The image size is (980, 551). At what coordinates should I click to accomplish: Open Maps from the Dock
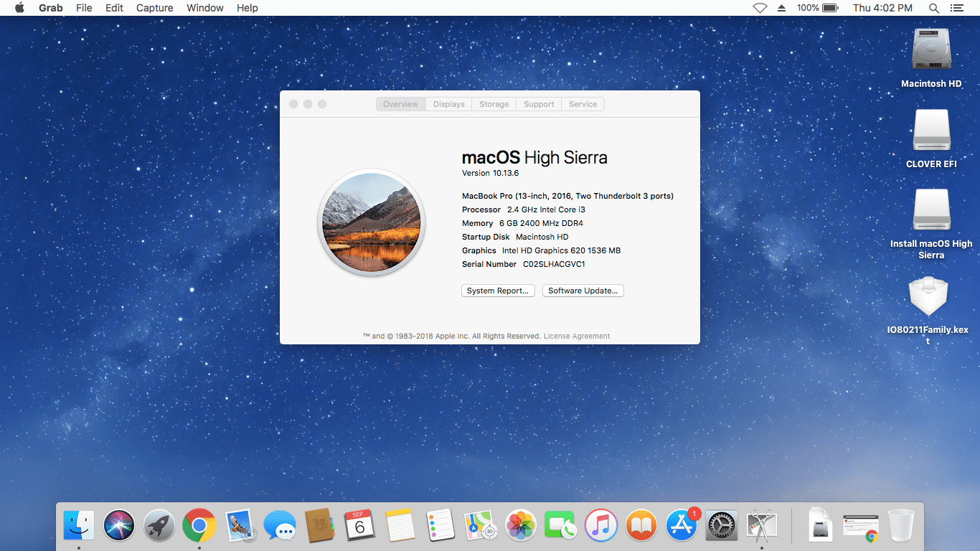(x=481, y=526)
